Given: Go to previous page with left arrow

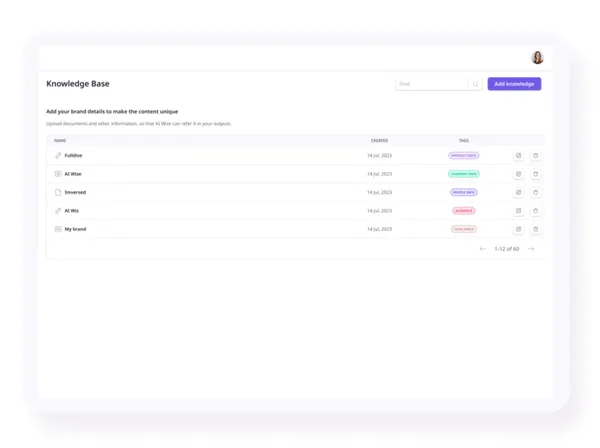Looking at the screenshot, I should tap(483, 249).
